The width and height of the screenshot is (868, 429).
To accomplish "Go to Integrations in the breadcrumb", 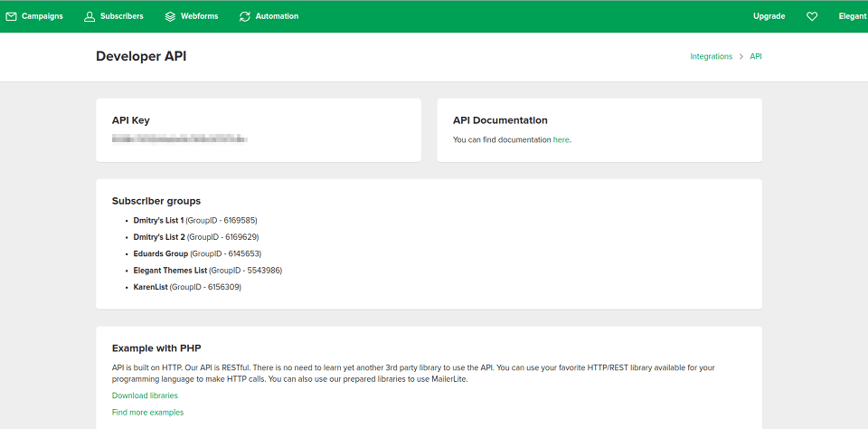I will [711, 56].
